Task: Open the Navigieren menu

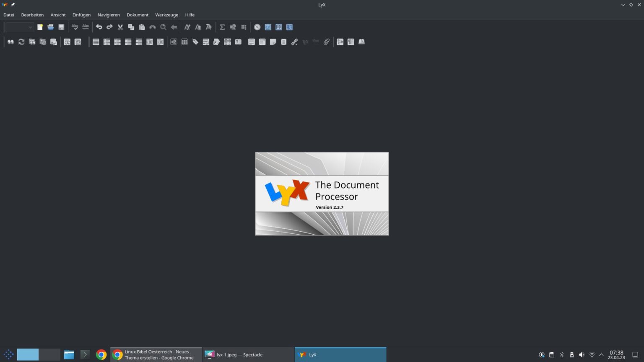Action: 109,15
